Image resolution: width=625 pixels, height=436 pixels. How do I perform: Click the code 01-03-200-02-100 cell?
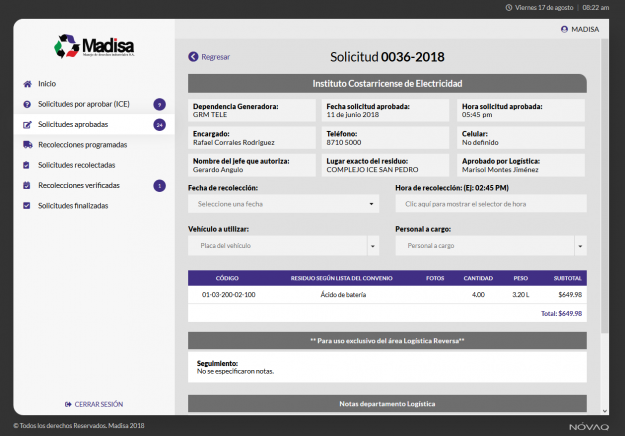(229, 295)
